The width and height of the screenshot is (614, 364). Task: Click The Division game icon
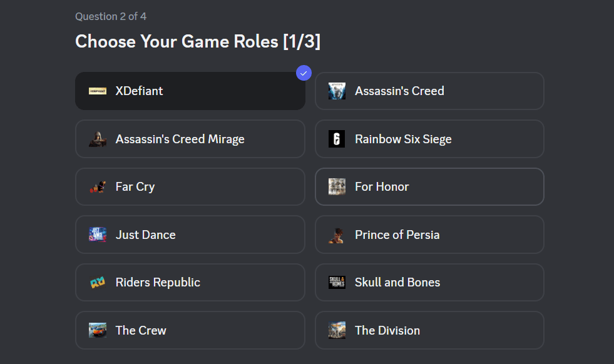point(337,330)
